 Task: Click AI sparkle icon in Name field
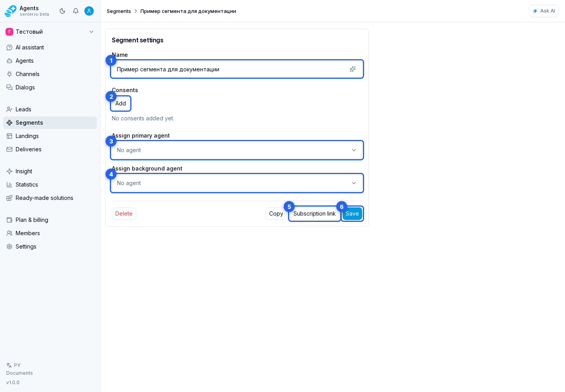(x=353, y=69)
